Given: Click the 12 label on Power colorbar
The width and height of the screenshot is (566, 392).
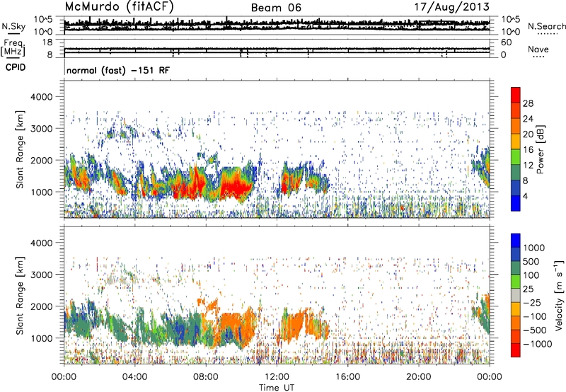Looking at the screenshot, I should pos(528,166).
